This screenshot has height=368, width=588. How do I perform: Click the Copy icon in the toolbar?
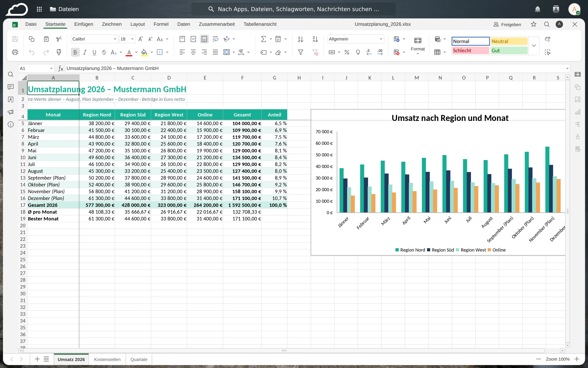32,39
